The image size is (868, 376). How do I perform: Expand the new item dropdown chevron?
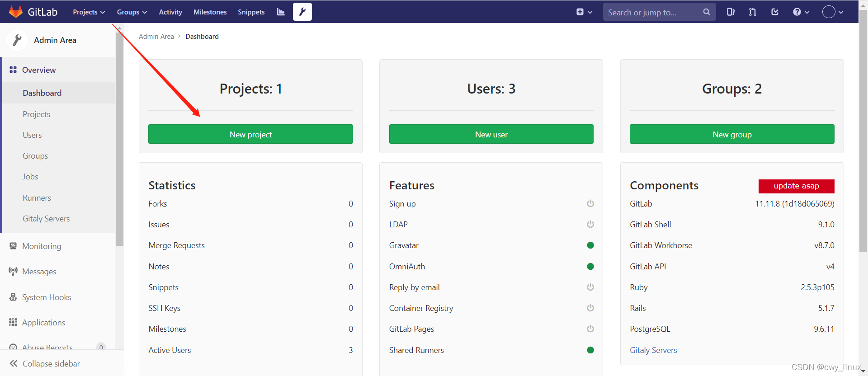tap(590, 12)
